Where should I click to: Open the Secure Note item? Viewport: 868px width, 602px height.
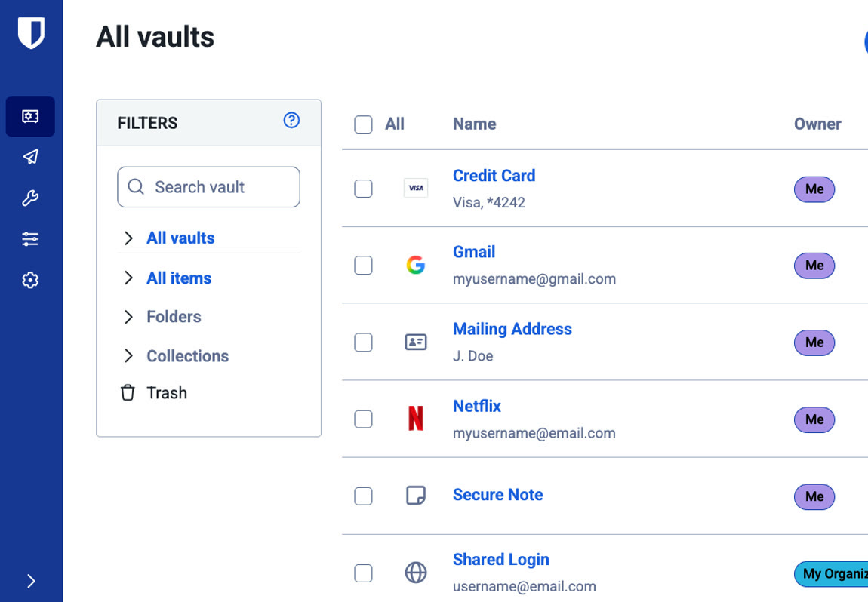click(x=497, y=495)
